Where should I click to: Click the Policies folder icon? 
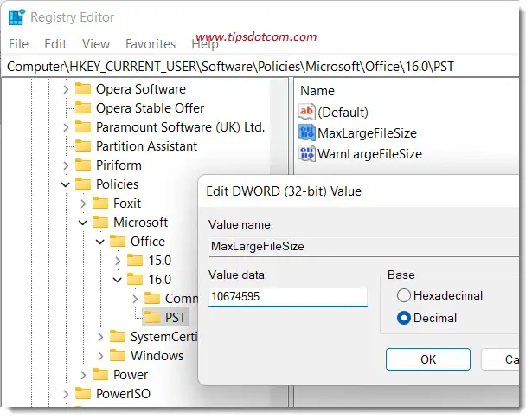(x=83, y=184)
